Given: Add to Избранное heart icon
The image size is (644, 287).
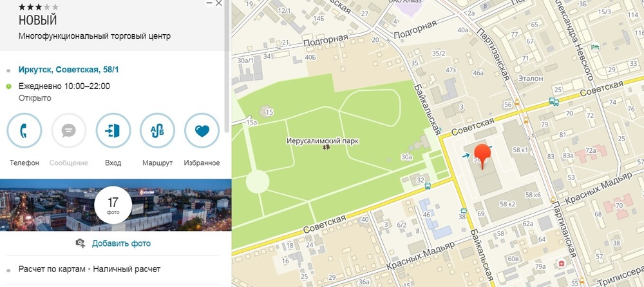Looking at the screenshot, I should (x=202, y=131).
